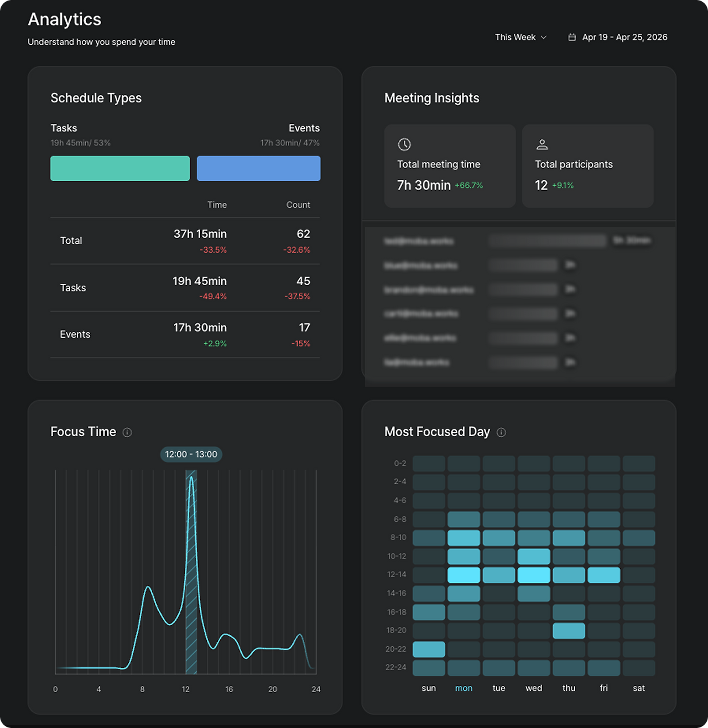708x728 pixels.
Task: Click the highlighted peak band on Focus Time chart
Action: [x=191, y=572]
